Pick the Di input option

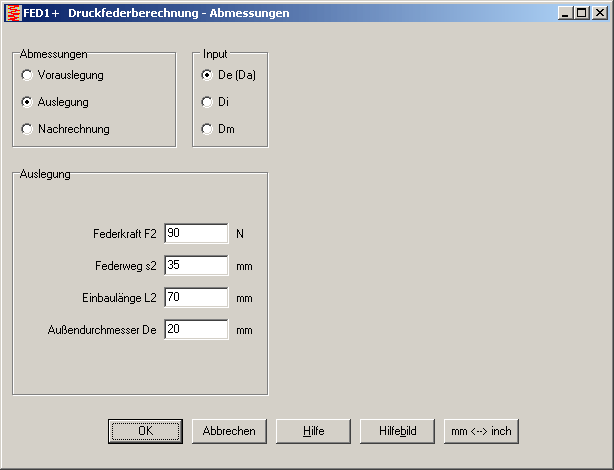tap(207, 102)
